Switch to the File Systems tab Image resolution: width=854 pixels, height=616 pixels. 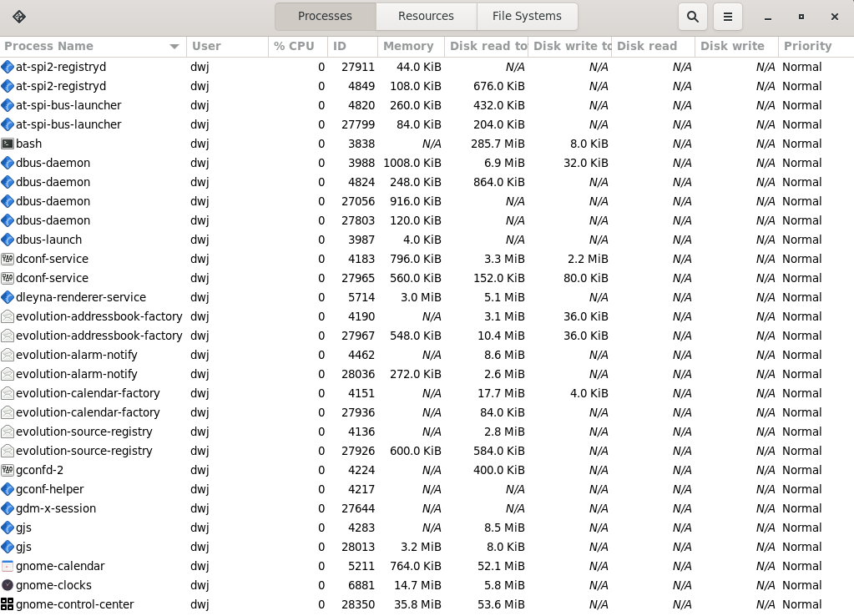point(527,16)
